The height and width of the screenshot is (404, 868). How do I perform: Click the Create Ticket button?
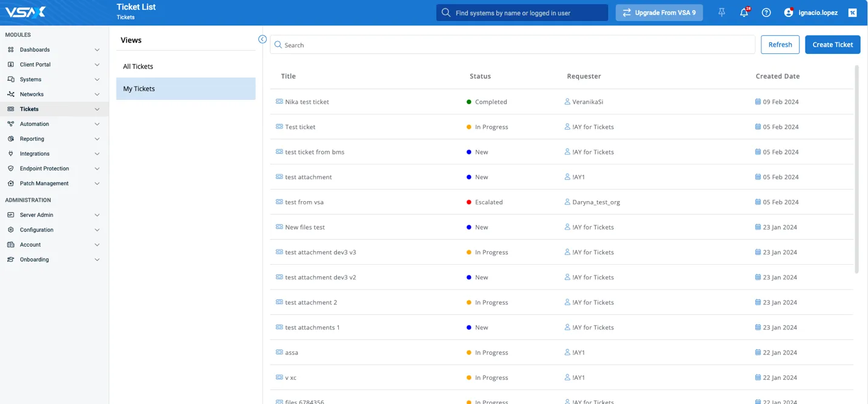pyautogui.click(x=832, y=44)
